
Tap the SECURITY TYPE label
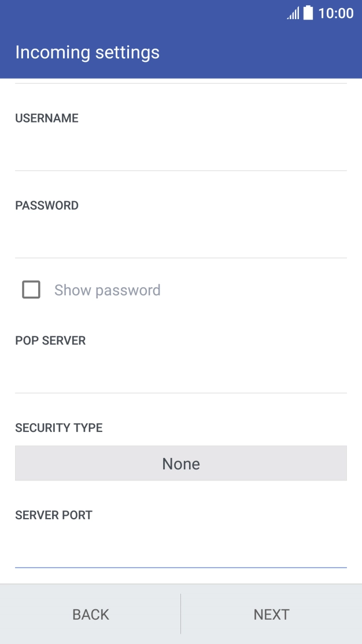pyautogui.click(x=58, y=428)
